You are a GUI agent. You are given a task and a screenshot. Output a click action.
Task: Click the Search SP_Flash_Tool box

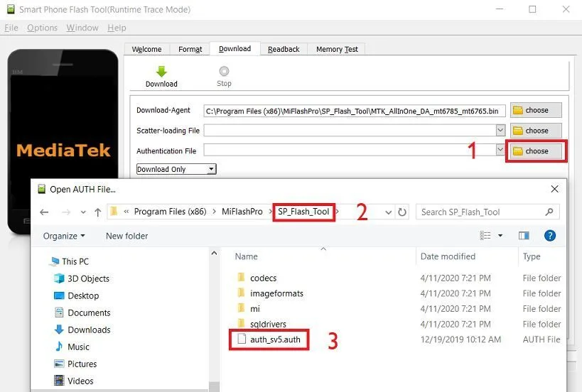(x=487, y=212)
